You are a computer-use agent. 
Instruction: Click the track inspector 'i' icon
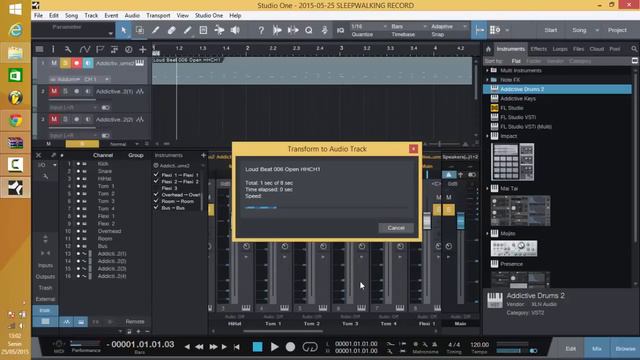53,49
